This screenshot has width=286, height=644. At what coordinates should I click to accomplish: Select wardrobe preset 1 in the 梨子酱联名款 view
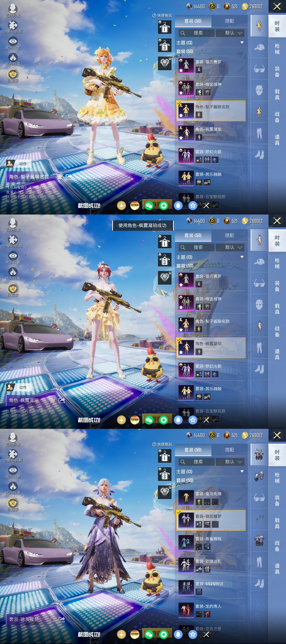[165, 27]
